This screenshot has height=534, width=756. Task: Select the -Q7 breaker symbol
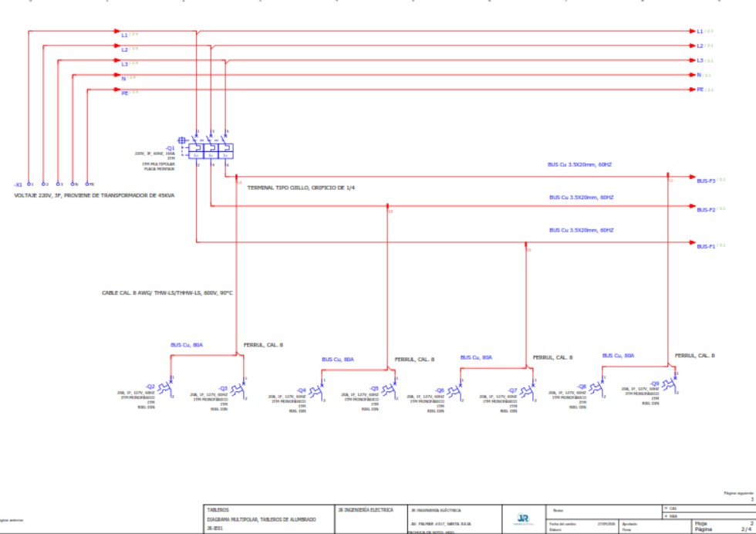tap(529, 391)
